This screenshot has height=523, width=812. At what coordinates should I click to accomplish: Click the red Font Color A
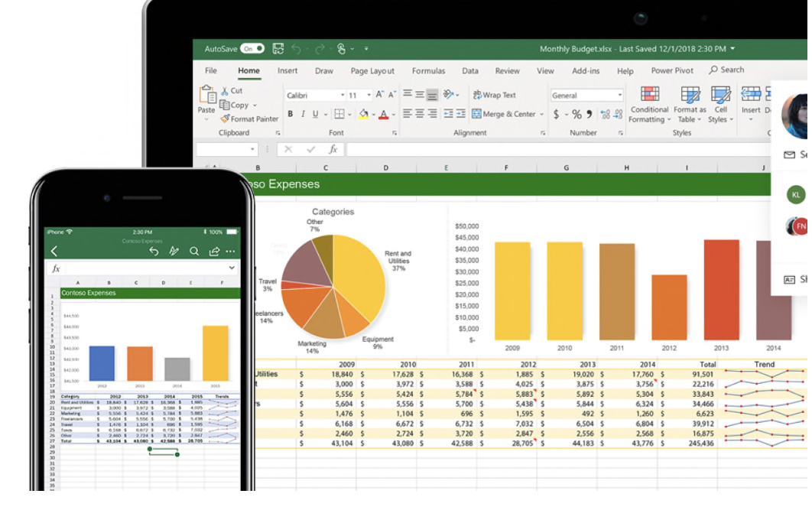384,114
